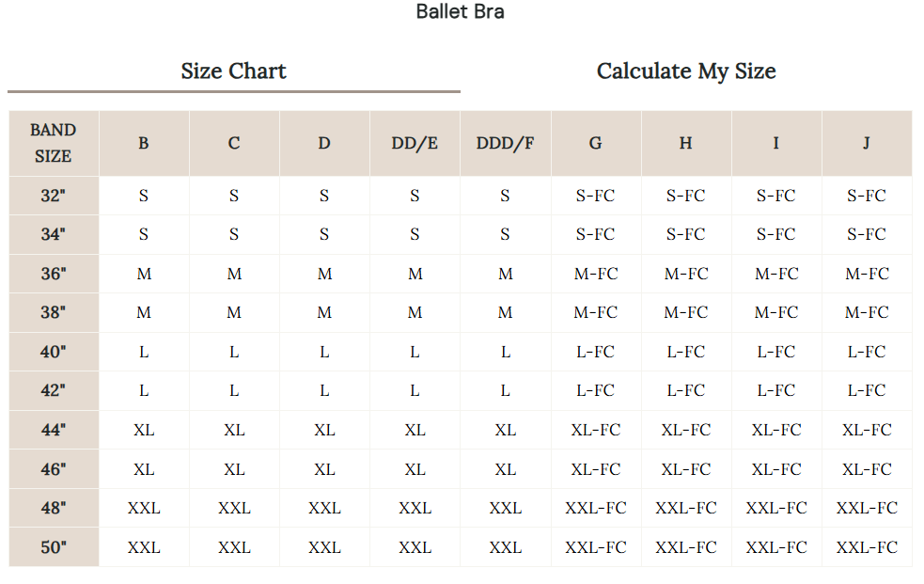Click the XXL cell for 48" band, C cup

[234, 508]
